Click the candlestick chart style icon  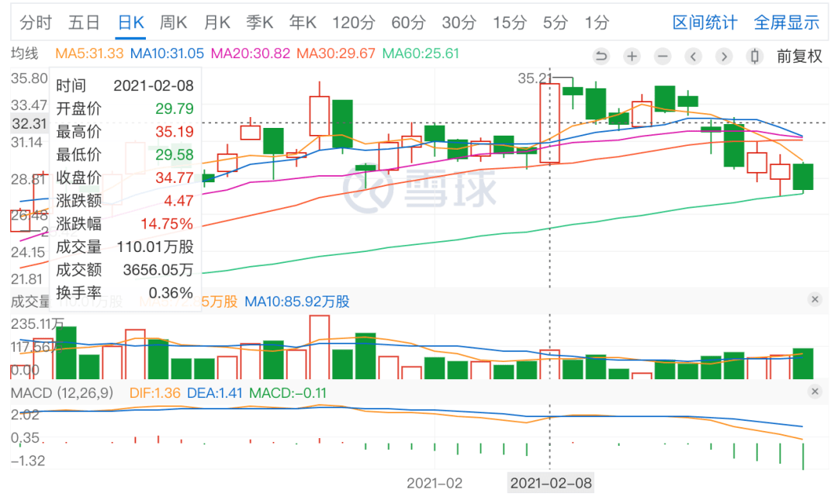pos(755,56)
